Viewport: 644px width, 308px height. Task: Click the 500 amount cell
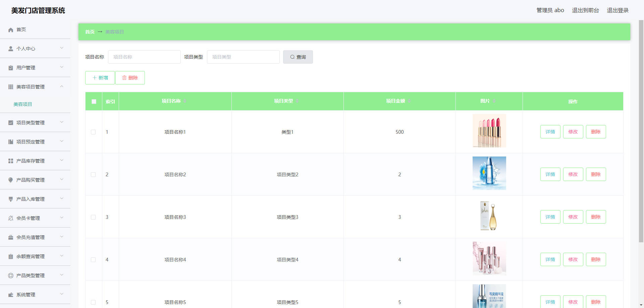tap(399, 132)
